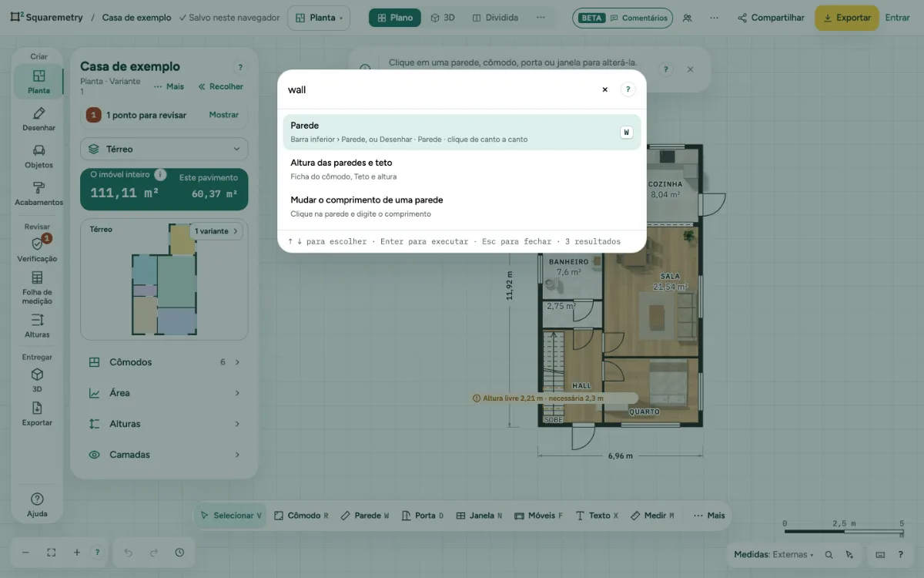924x578 pixels.
Task: Expand the Área section
Action: click(164, 393)
